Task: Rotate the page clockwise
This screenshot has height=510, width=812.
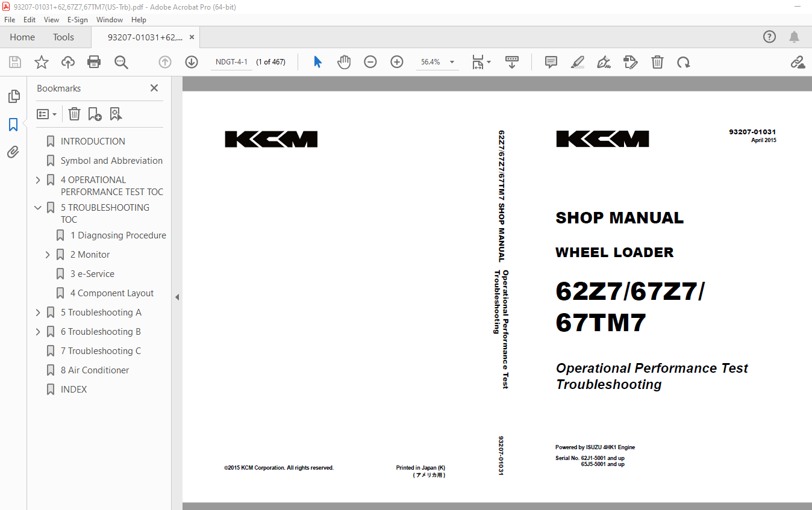Action: coord(683,62)
